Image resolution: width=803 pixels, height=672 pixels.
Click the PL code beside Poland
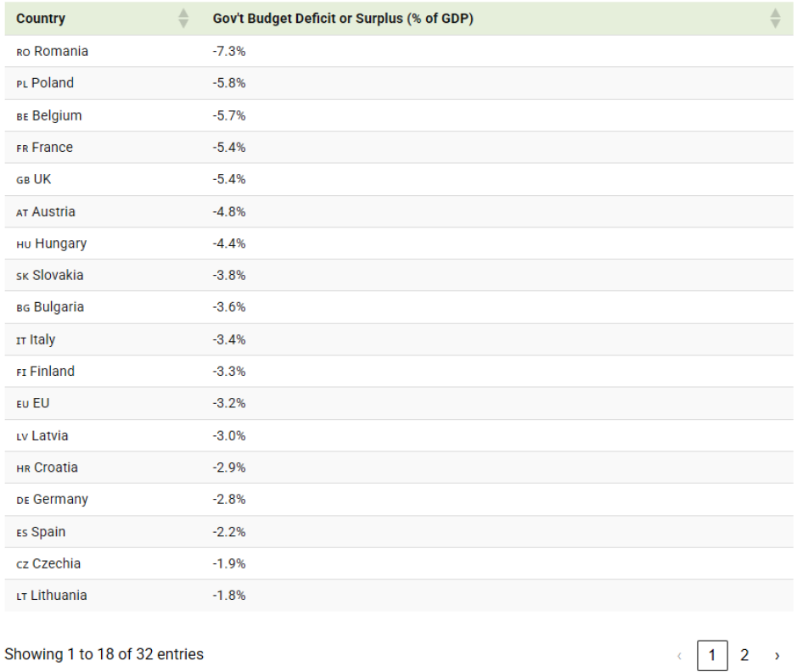[x=22, y=84]
